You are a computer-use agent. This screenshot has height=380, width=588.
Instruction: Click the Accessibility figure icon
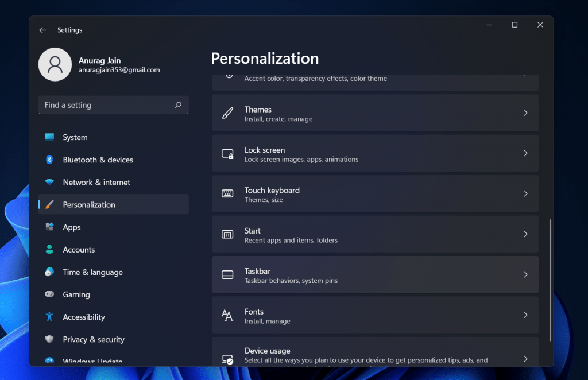pyautogui.click(x=49, y=317)
